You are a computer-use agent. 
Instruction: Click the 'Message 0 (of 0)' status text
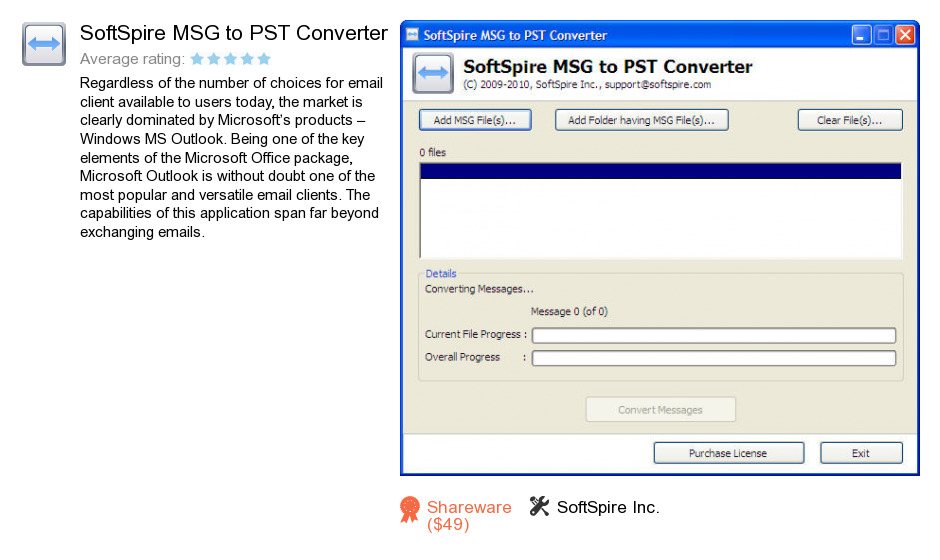tap(569, 312)
